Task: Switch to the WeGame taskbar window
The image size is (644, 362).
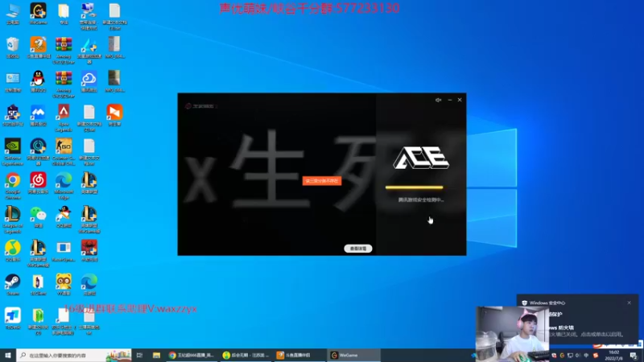Action: click(x=353, y=355)
